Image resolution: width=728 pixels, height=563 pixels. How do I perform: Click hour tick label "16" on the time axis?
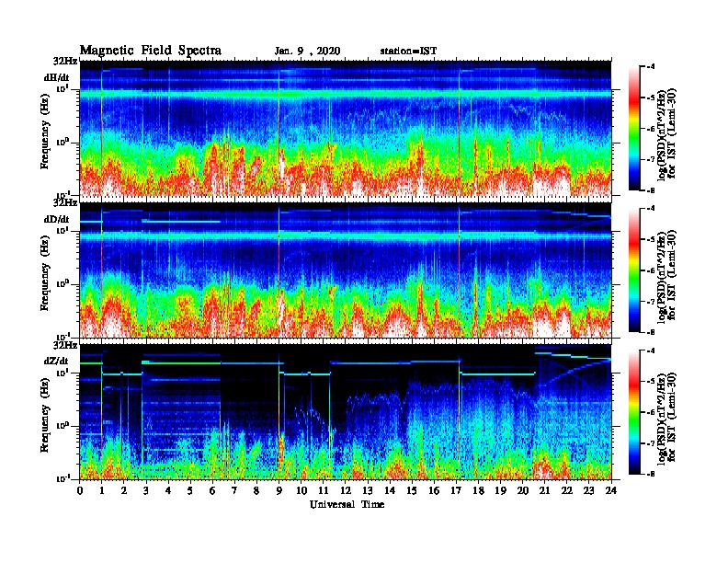tap(434, 490)
